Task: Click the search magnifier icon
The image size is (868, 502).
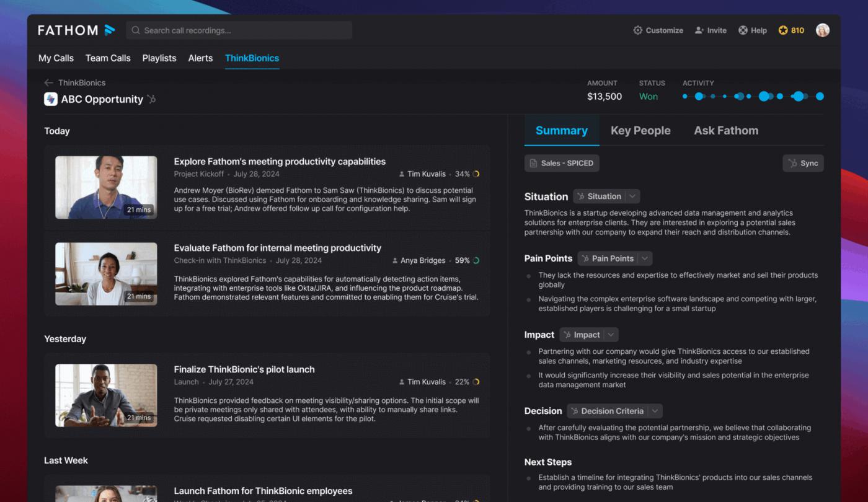Action: (136, 30)
